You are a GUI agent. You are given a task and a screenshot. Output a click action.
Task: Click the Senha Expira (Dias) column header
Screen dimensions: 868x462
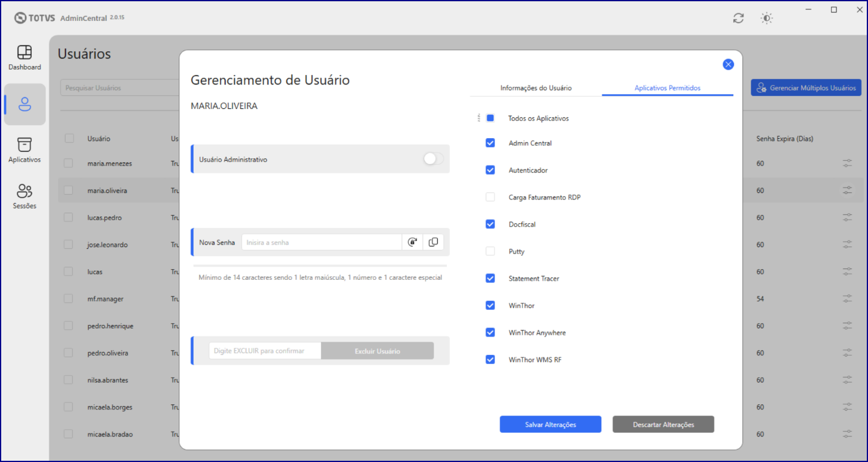[785, 139]
